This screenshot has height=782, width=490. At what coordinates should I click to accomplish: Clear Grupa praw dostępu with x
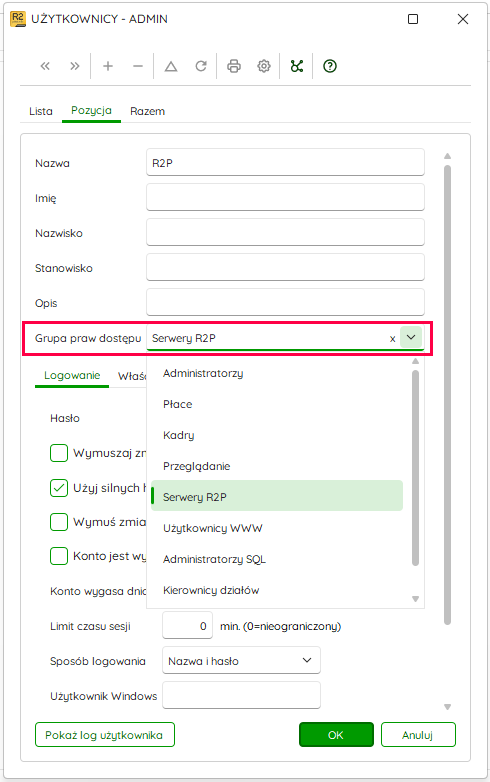[x=392, y=339]
